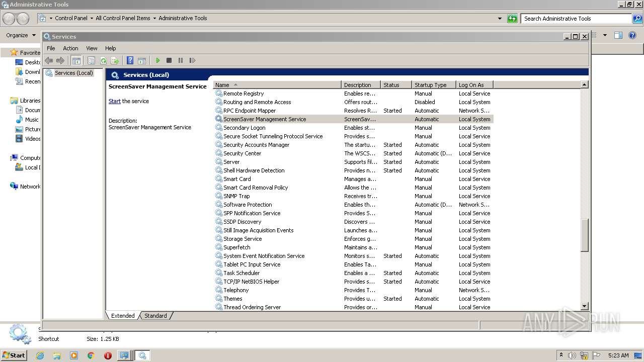Click services list scroll up arrow
The width and height of the screenshot is (644, 362).
click(584, 85)
